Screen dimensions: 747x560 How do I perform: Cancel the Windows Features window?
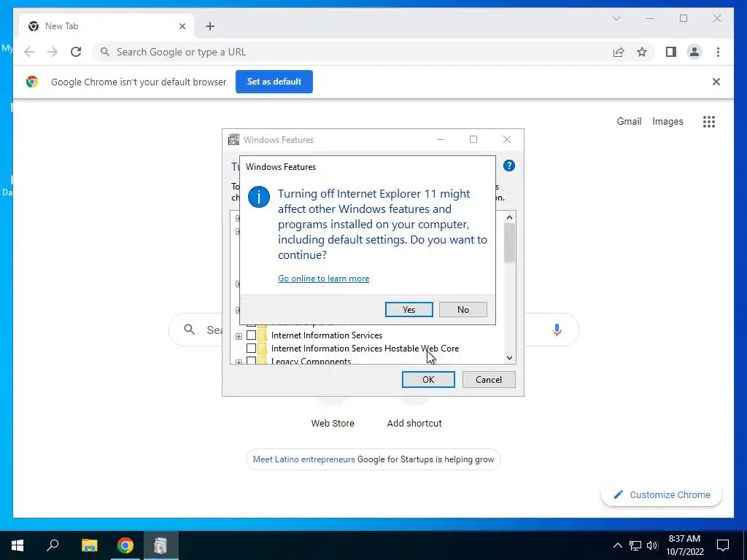coord(488,379)
